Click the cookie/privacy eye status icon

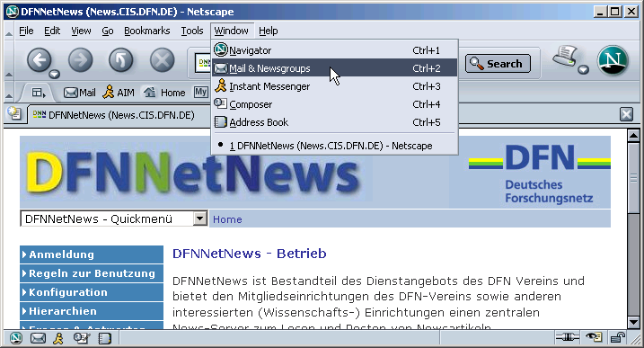tap(594, 338)
